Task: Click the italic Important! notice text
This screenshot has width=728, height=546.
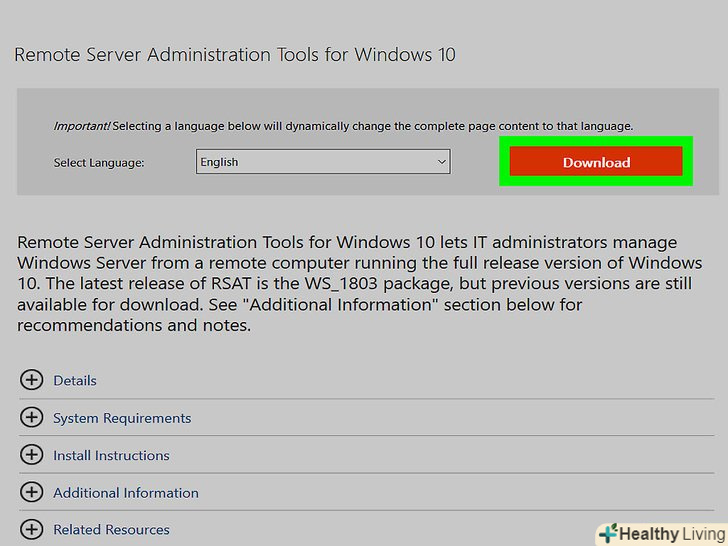Action: [81, 127]
